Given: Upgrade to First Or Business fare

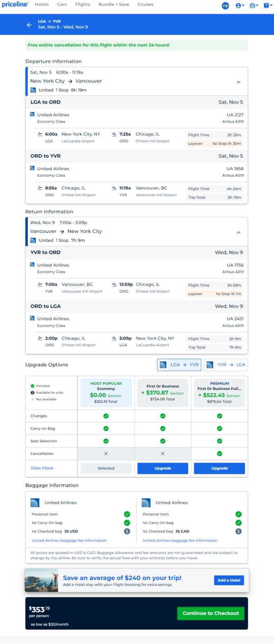Looking at the screenshot, I should [x=163, y=468].
